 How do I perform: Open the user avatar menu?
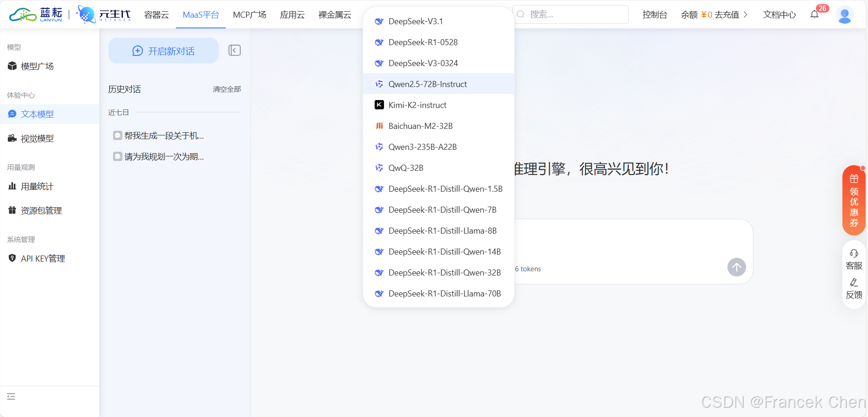click(x=844, y=14)
